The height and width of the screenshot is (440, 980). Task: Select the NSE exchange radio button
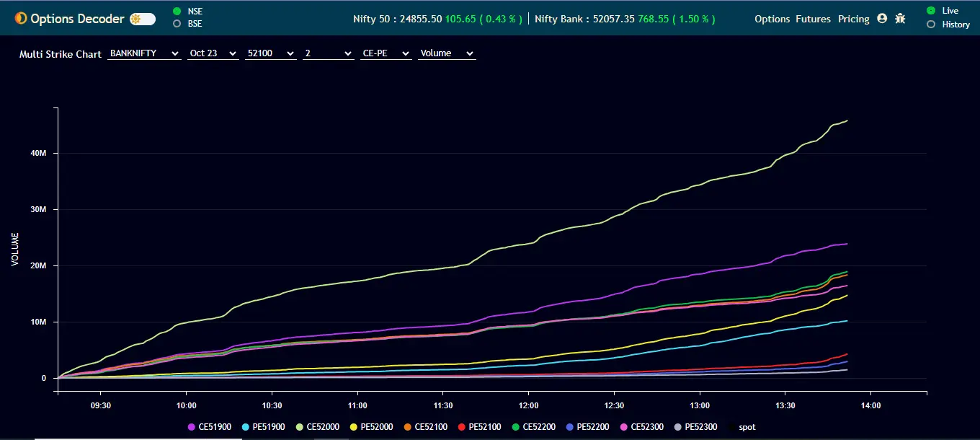[x=177, y=12]
